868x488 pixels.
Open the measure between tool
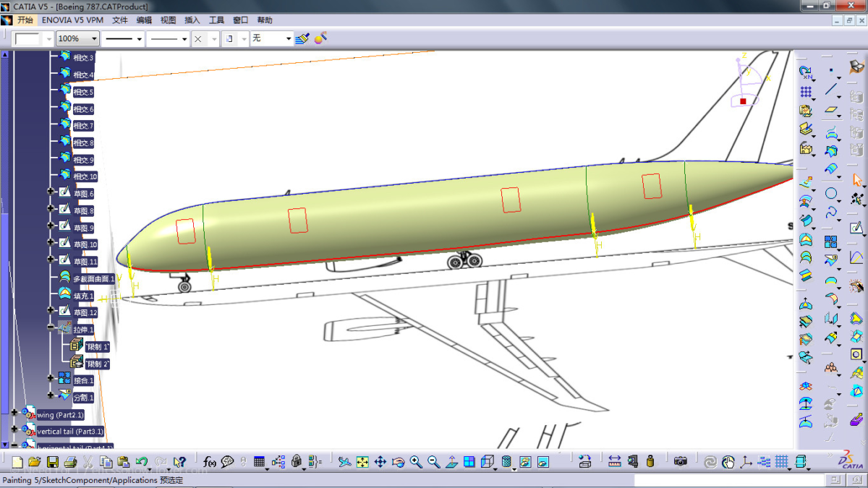coord(615,462)
